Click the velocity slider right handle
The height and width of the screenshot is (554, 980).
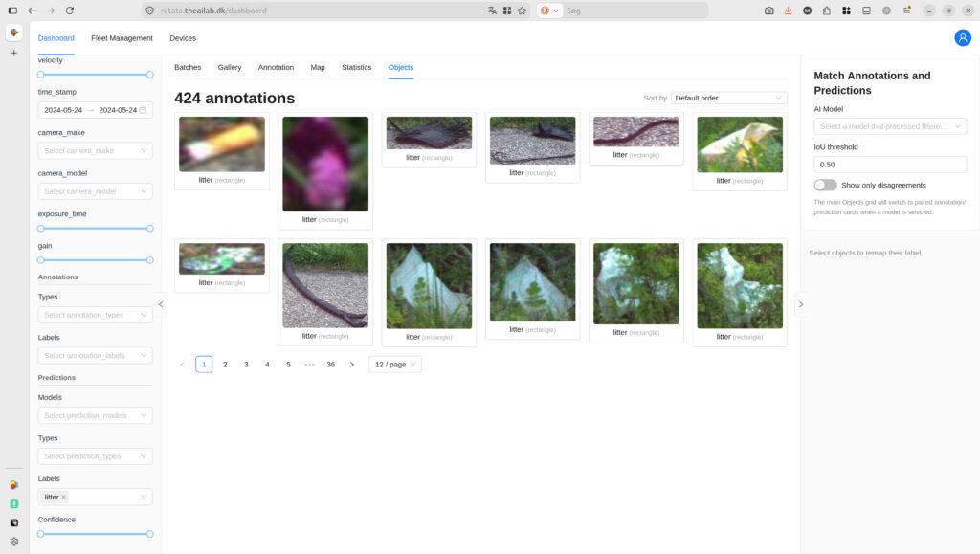tap(150, 75)
